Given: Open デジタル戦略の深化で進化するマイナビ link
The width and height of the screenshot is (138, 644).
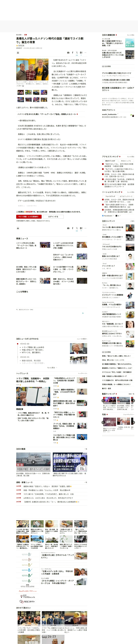Looking at the screenshot, I should point(117,73).
